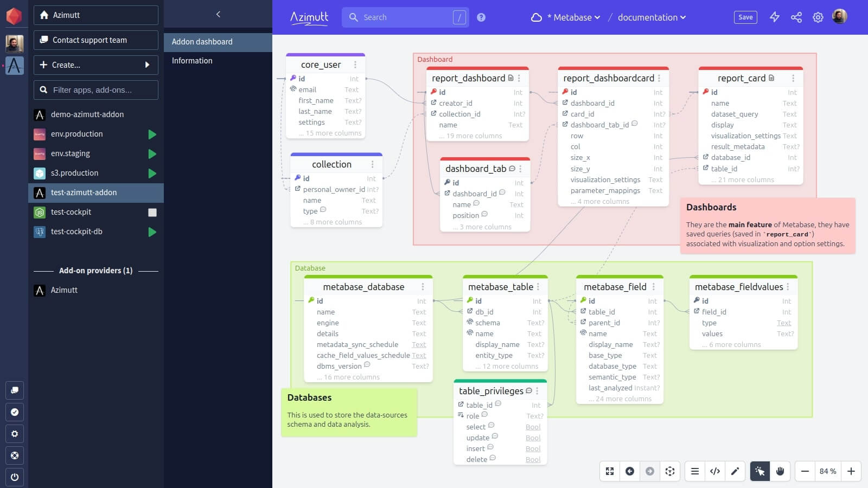Click the fullscreen icon in the bottom toolbar

(609, 471)
